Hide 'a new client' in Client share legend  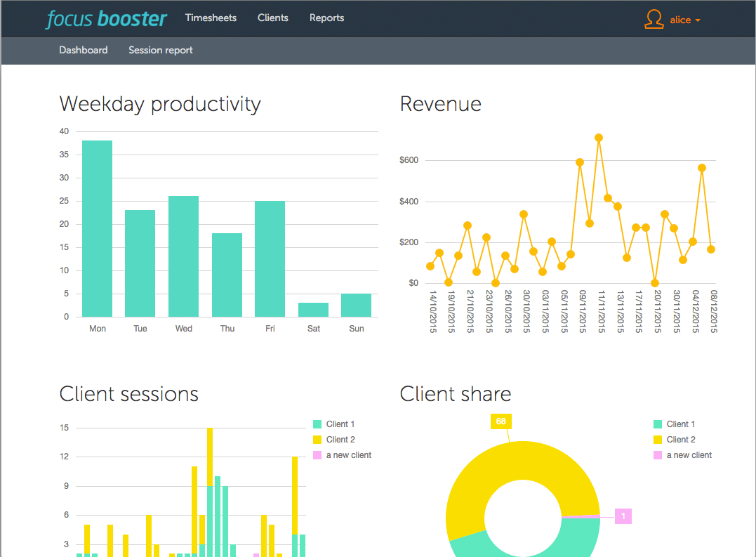pyautogui.click(x=689, y=455)
